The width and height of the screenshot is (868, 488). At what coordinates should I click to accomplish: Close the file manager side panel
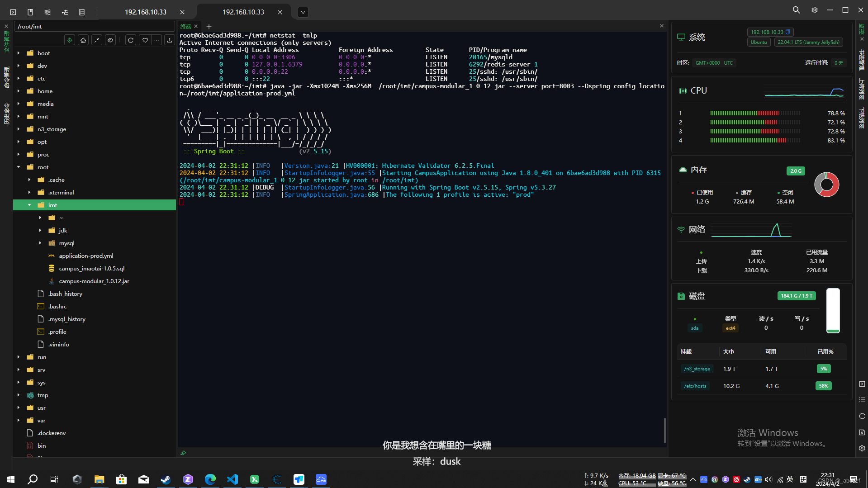click(x=6, y=26)
